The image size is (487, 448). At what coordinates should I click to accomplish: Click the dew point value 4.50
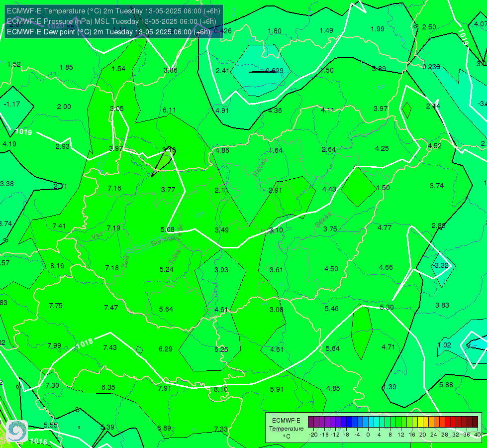pos(331,269)
